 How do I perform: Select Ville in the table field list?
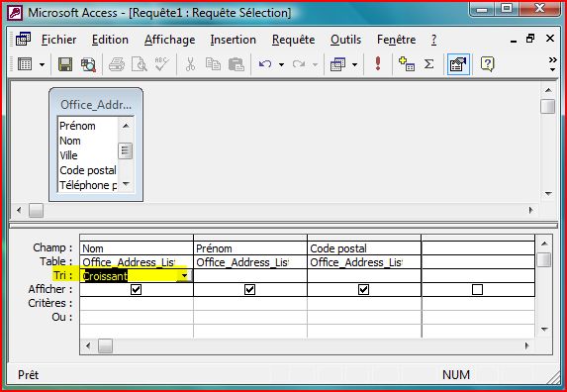[87, 155]
